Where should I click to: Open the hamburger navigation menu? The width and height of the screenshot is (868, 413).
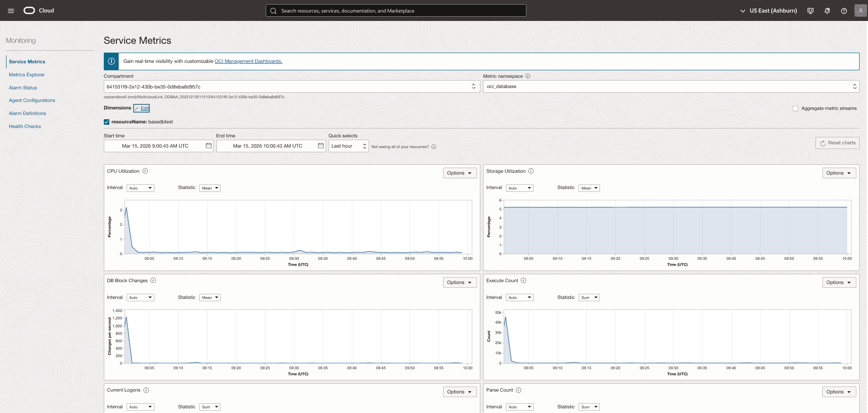pos(11,11)
